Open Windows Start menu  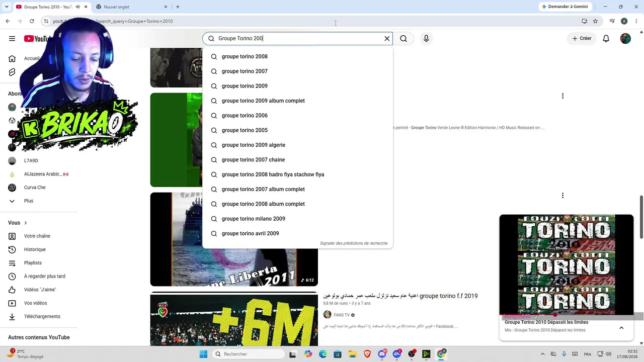tap(203, 354)
